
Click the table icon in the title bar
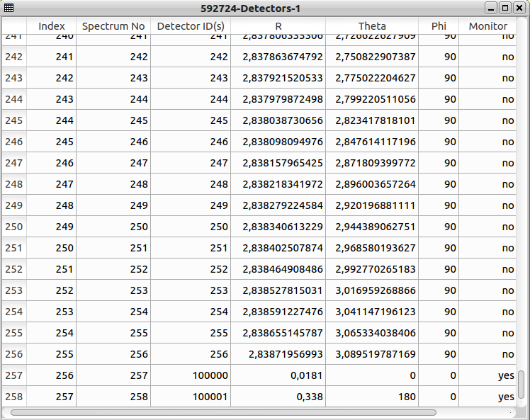coord(9,8)
